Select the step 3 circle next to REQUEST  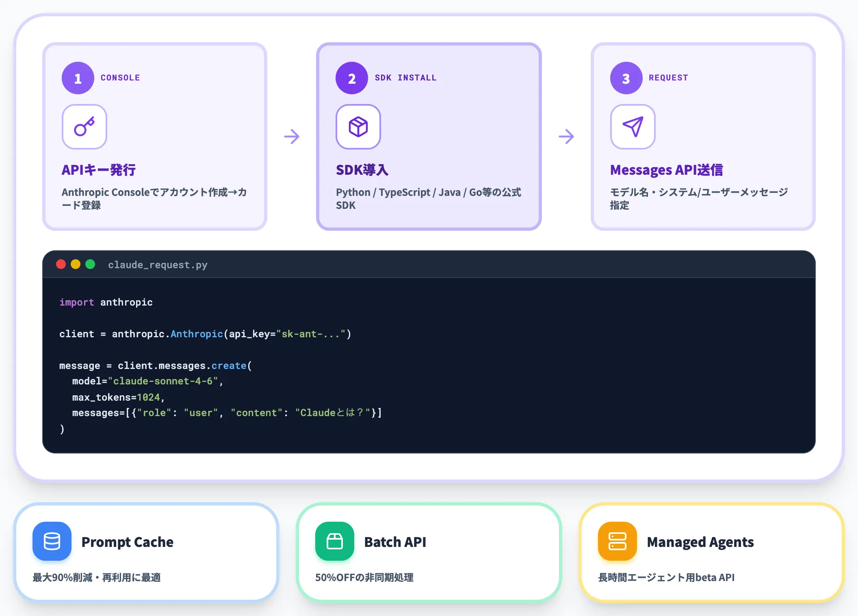[x=626, y=78]
